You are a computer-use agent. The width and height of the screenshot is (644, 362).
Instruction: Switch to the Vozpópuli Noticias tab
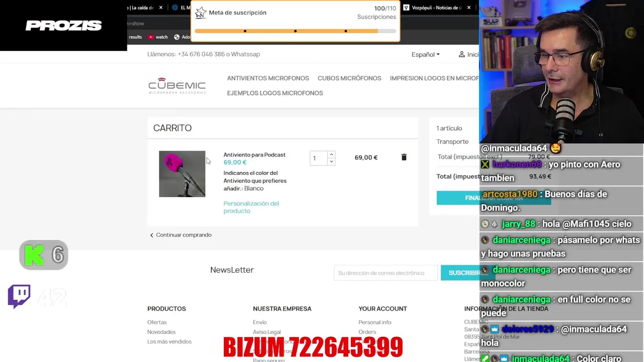point(433,8)
